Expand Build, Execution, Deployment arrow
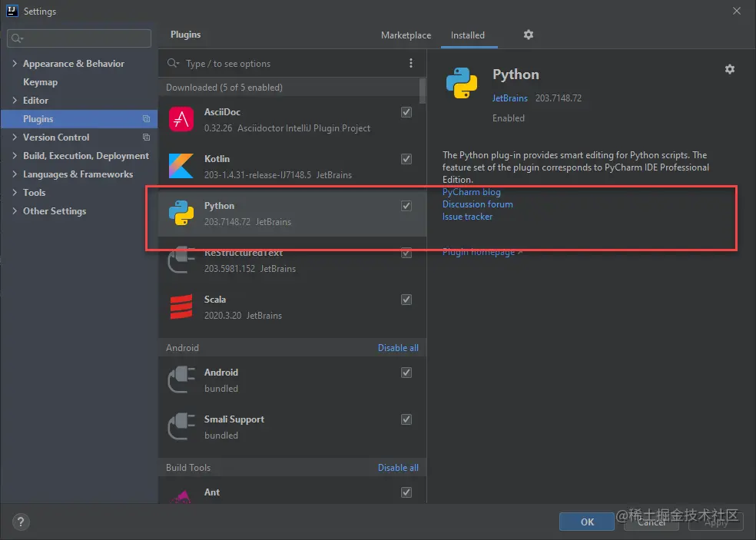Image resolution: width=756 pixels, height=540 pixels. point(15,155)
